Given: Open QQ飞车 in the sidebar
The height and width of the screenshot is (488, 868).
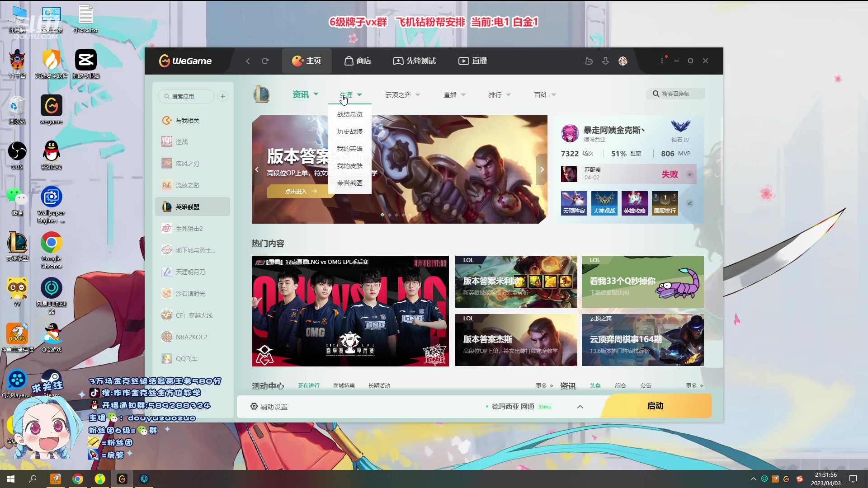Looking at the screenshot, I should [x=193, y=359].
